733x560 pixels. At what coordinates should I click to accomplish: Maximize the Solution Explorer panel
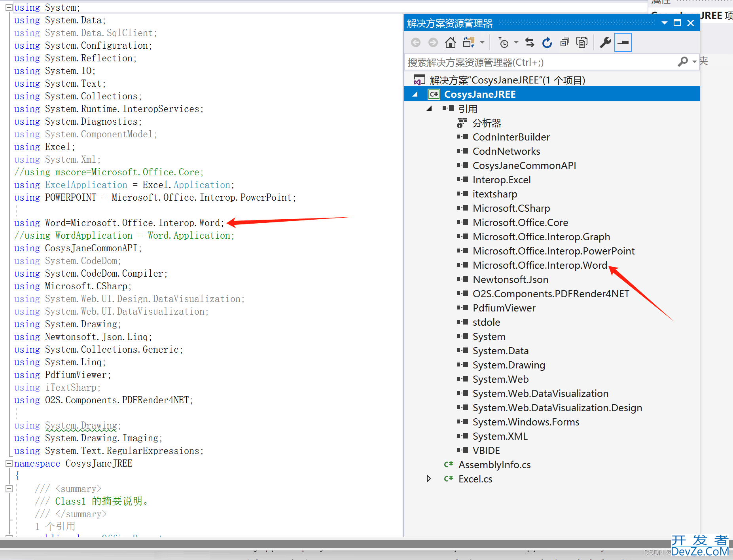click(x=677, y=23)
